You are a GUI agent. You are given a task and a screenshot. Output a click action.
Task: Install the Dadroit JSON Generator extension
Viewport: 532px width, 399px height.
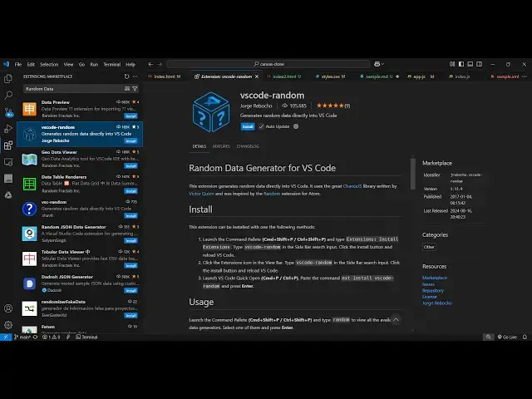pyautogui.click(x=131, y=291)
